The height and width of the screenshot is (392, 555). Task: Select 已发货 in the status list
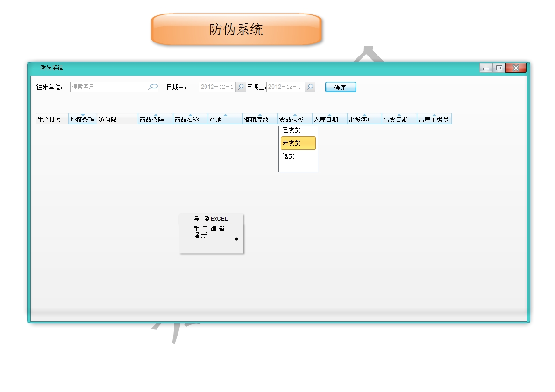point(292,130)
